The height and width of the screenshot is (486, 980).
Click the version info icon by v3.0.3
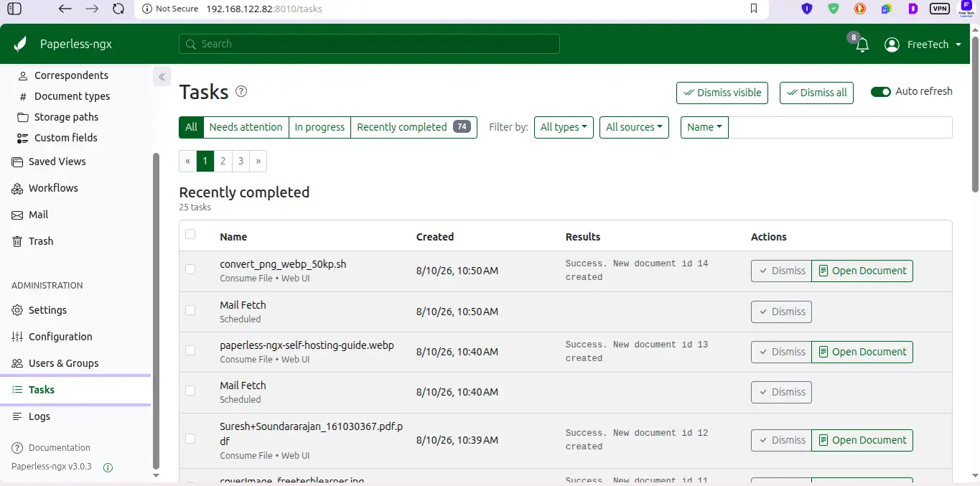pos(108,467)
